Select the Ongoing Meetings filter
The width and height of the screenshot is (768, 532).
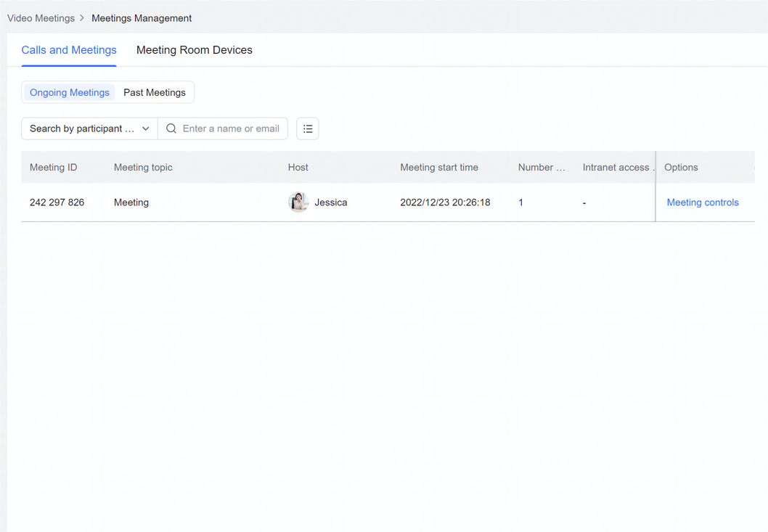(x=70, y=92)
